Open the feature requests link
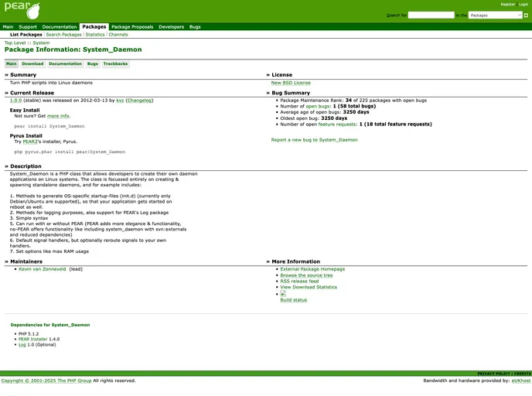The height and width of the screenshot is (396, 532). pyautogui.click(x=337, y=125)
